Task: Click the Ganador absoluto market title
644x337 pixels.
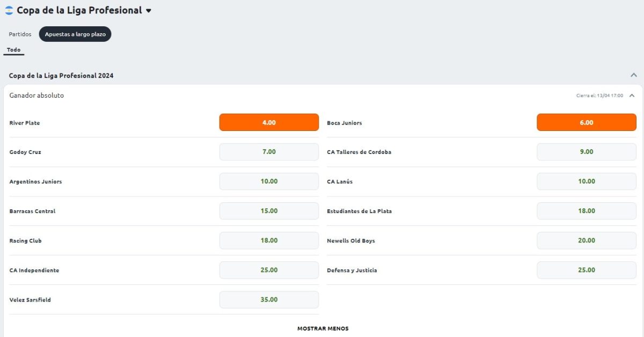Action: click(36, 96)
